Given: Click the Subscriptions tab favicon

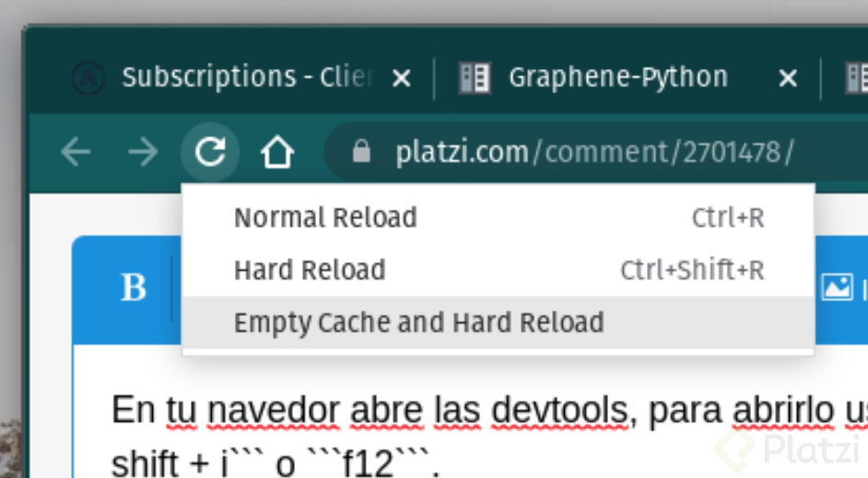Looking at the screenshot, I should click(x=88, y=77).
